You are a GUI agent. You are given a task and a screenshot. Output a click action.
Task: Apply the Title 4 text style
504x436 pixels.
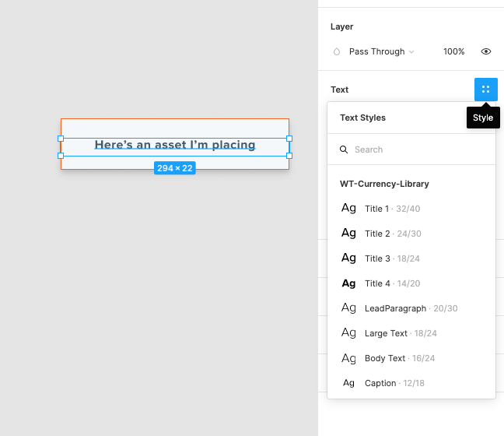pos(411,283)
